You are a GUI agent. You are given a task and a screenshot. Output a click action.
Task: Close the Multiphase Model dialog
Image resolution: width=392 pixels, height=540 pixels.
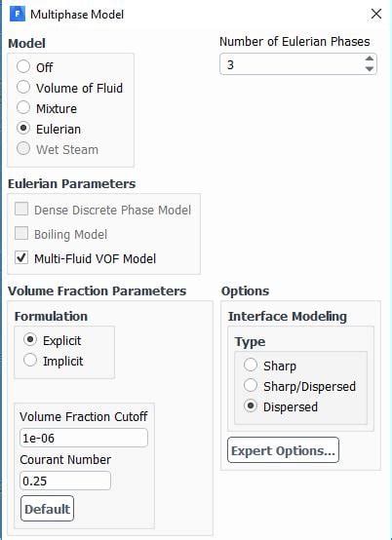(x=376, y=14)
